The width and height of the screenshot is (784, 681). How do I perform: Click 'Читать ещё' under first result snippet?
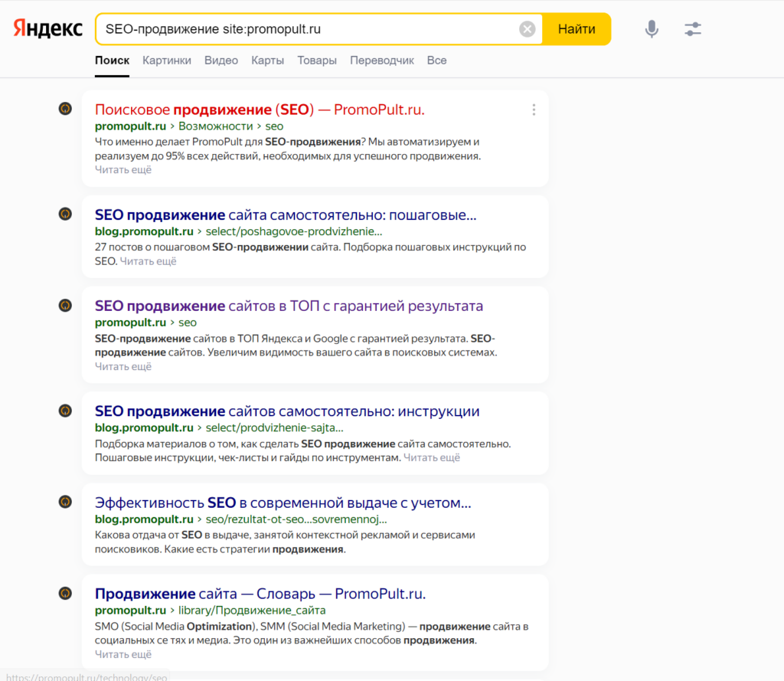(x=123, y=169)
